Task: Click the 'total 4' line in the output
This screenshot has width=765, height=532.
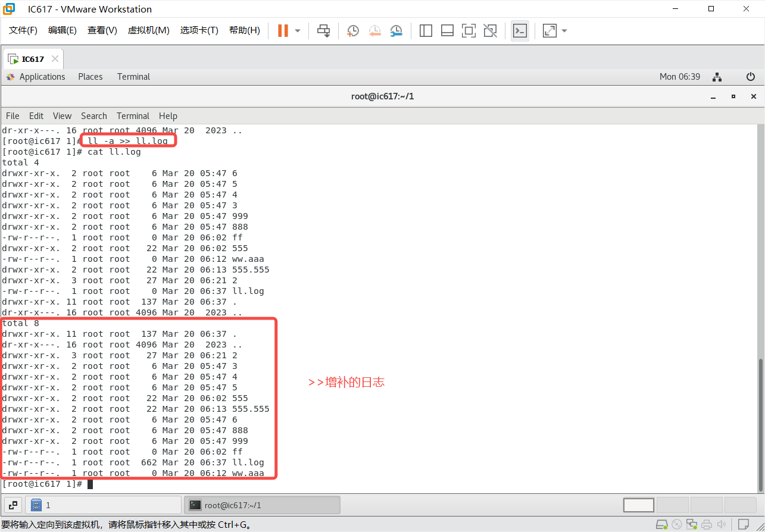Action: 21,162
